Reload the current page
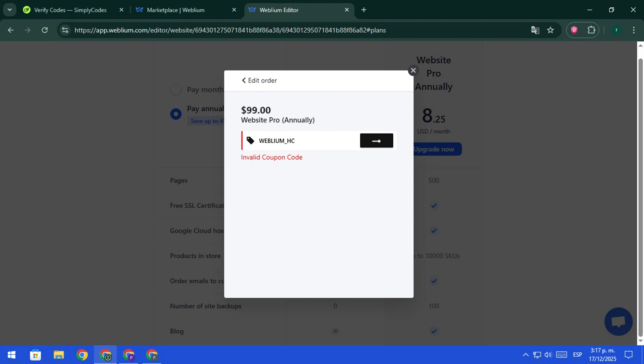This screenshot has width=644, height=364. pos(45,30)
